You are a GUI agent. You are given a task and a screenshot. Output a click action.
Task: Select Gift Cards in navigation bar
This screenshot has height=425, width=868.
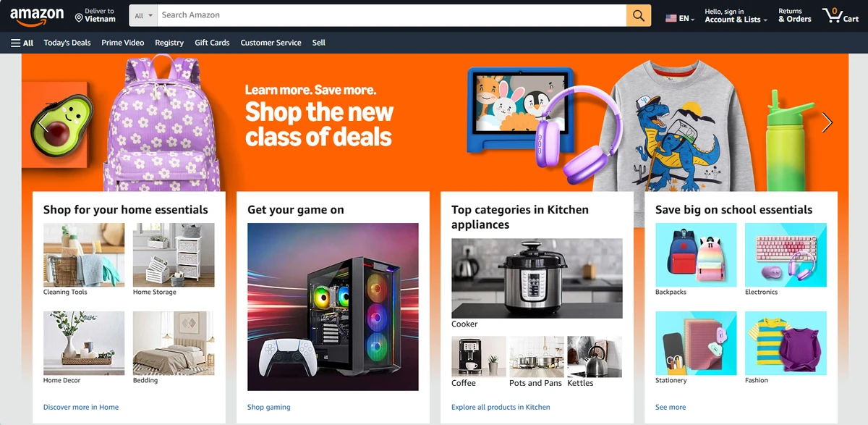click(x=212, y=43)
